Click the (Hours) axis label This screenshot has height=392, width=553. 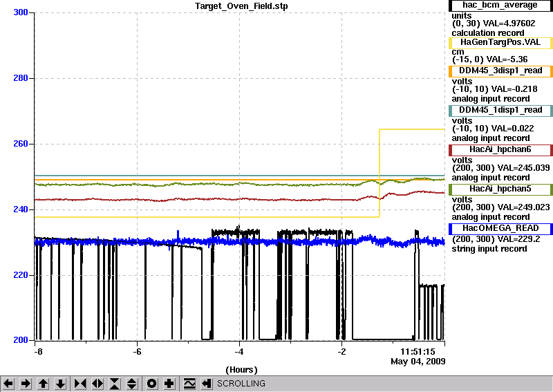(x=241, y=370)
